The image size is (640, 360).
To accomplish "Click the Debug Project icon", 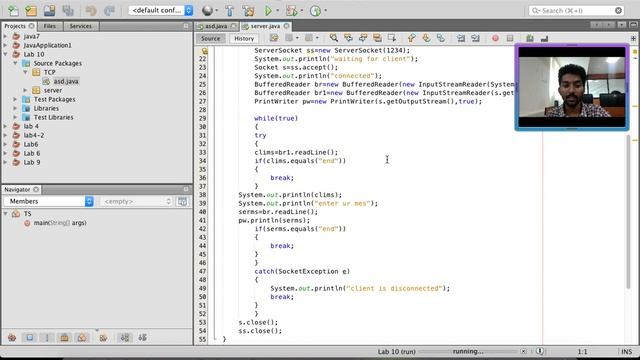I will click(291, 11).
